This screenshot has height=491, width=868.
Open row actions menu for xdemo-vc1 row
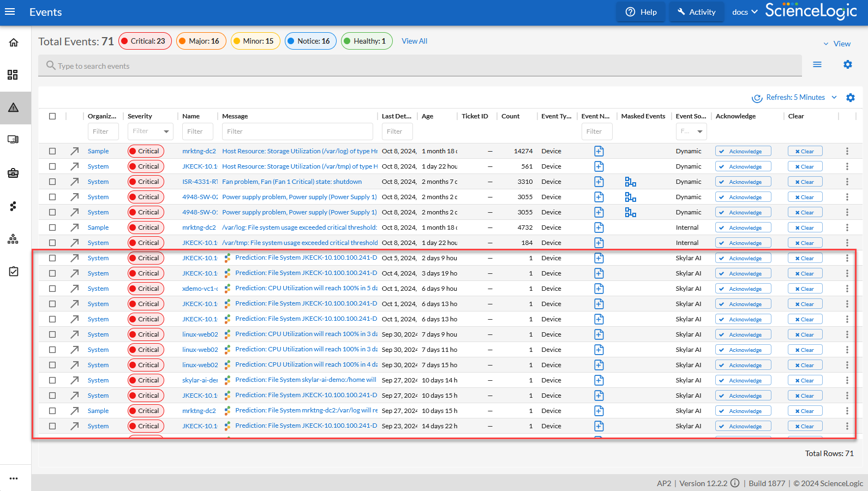pyautogui.click(x=847, y=289)
